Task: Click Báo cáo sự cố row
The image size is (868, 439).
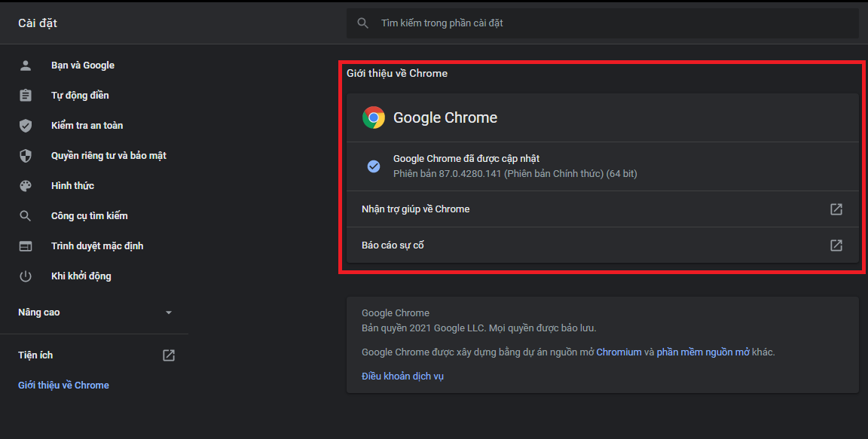Action: click(602, 245)
